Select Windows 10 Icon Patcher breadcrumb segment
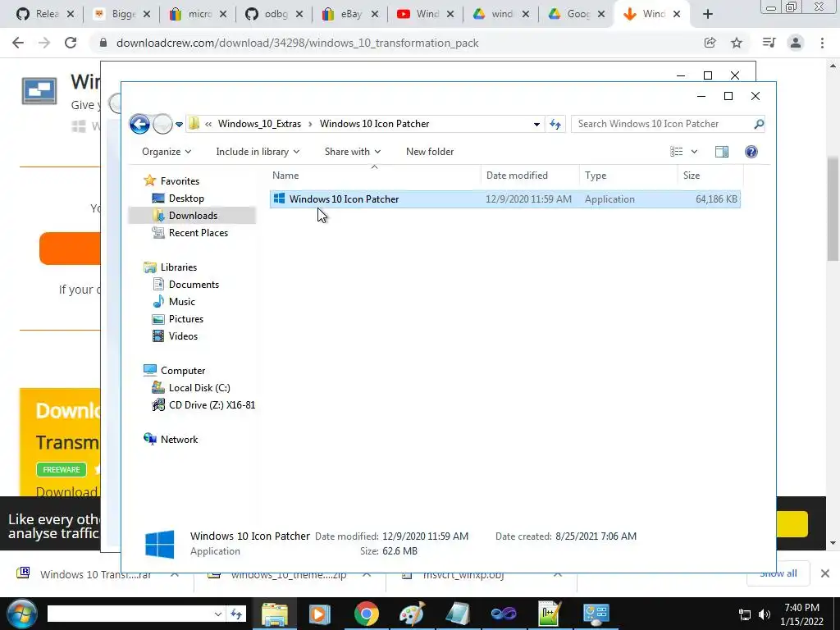 point(374,124)
